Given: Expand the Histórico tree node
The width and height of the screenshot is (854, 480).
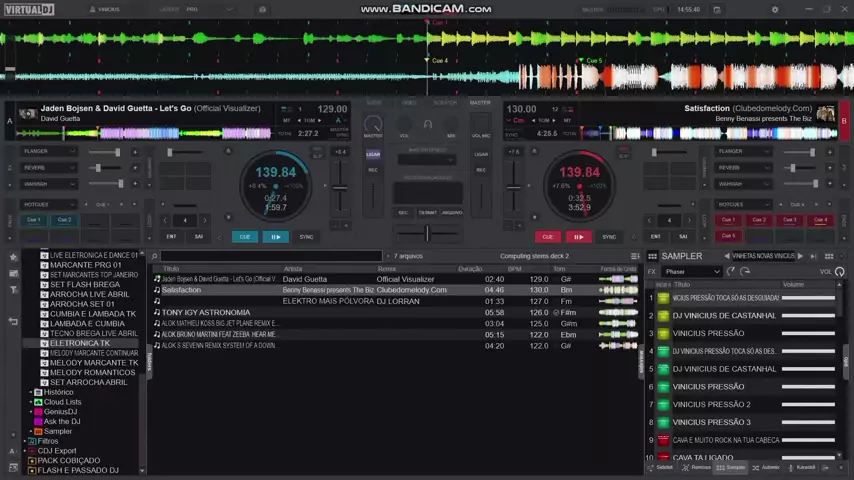Looking at the screenshot, I should [31, 392].
